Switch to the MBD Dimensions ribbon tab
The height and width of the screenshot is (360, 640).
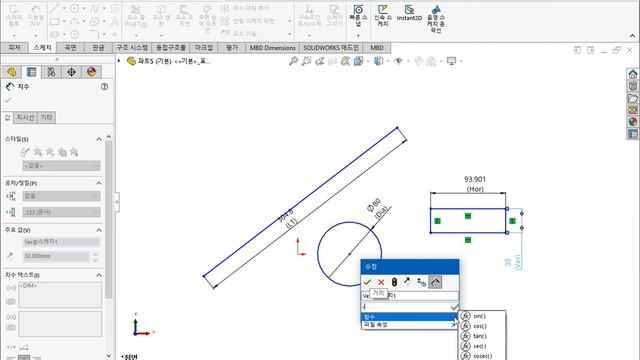pyautogui.click(x=273, y=48)
